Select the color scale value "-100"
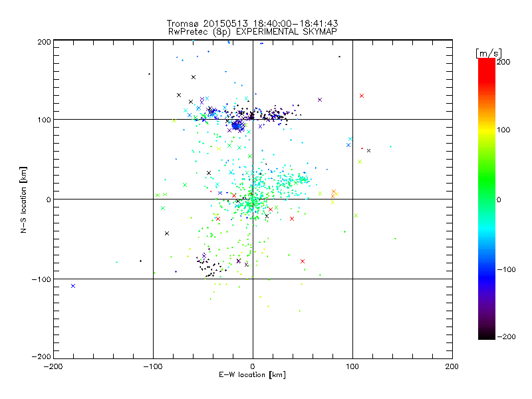Image resolution: width=532 pixels, height=399 pixels. pyautogui.click(x=506, y=270)
